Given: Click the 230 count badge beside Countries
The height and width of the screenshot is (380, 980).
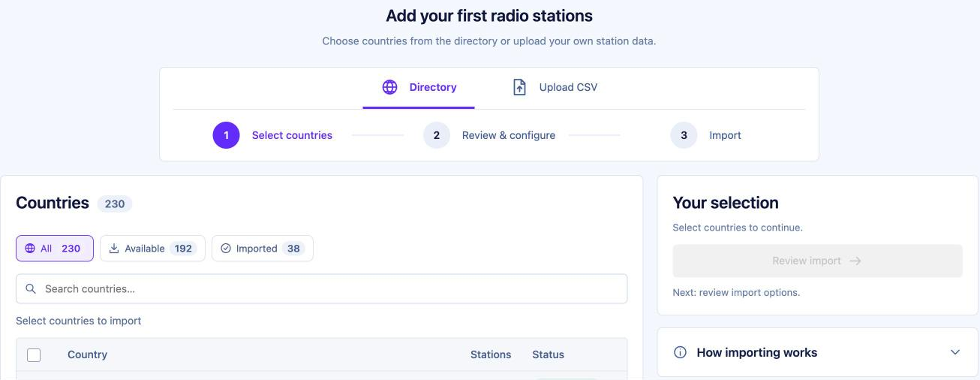Looking at the screenshot, I should [x=115, y=204].
